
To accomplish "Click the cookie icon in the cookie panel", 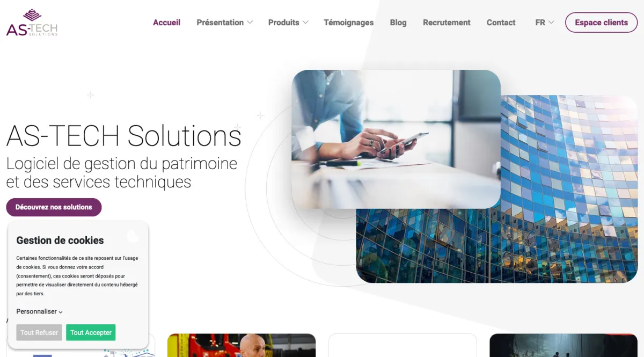I will (133, 236).
